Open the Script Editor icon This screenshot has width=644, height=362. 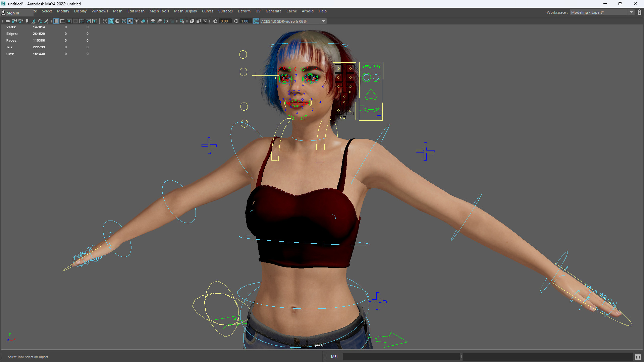pos(638,357)
